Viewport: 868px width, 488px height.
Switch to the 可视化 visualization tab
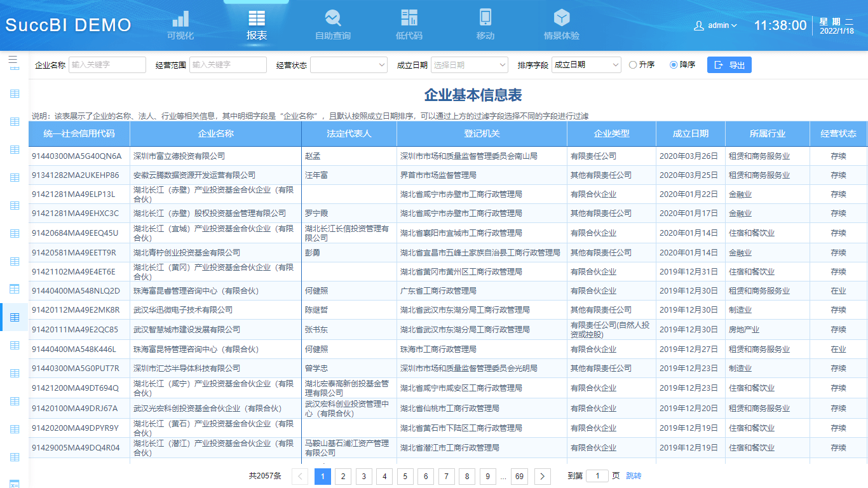(x=180, y=19)
